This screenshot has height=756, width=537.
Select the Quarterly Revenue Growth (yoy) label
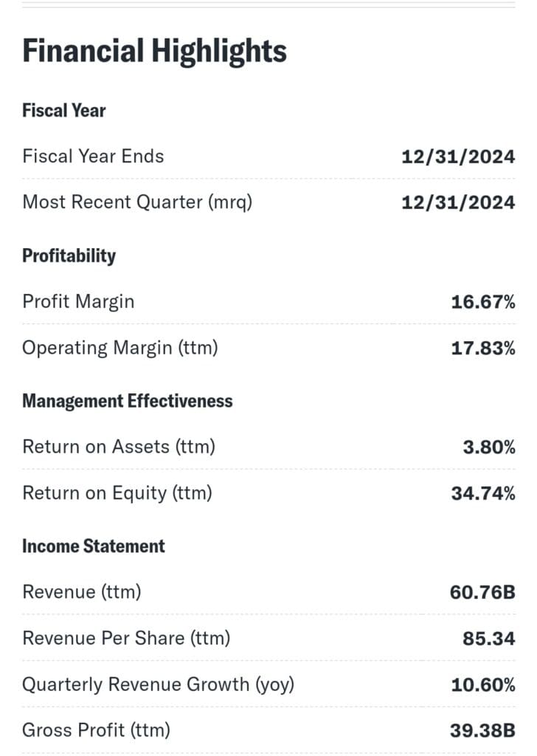coord(158,684)
